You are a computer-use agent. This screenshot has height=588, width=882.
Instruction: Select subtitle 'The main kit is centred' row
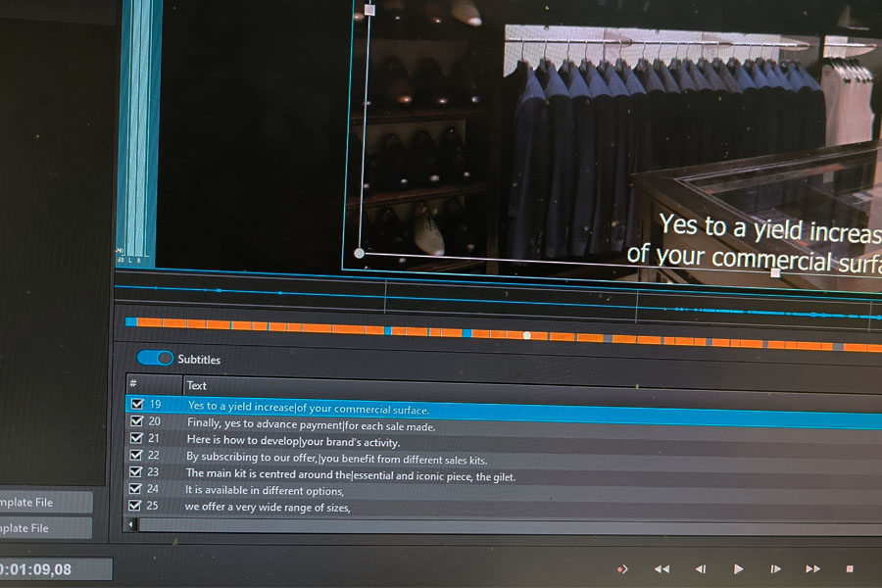pos(504,476)
